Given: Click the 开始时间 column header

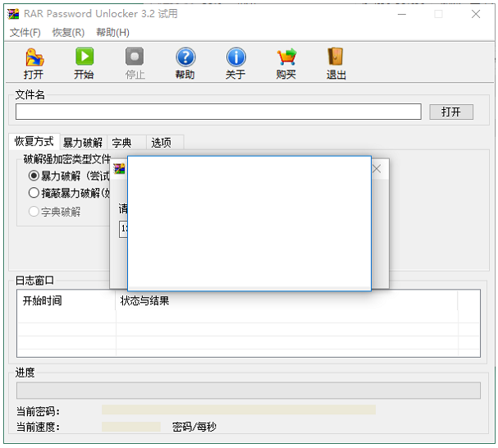Looking at the screenshot, I should [66, 300].
